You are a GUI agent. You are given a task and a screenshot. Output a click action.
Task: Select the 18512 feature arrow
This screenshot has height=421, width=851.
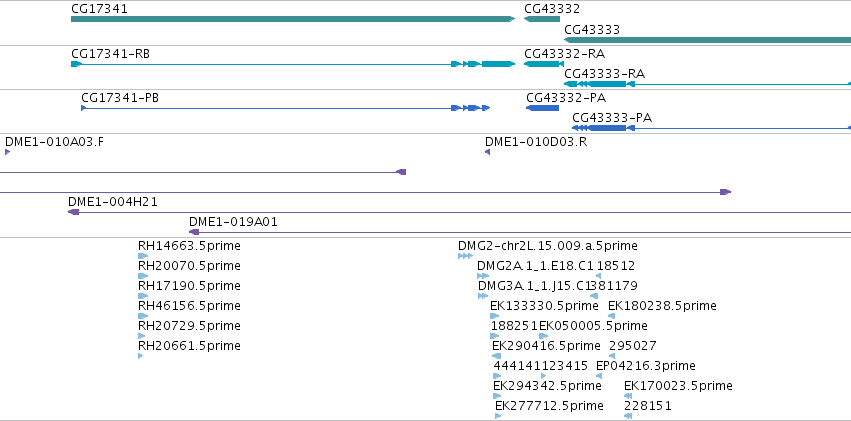pyautogui.click(x=599, y=276)
